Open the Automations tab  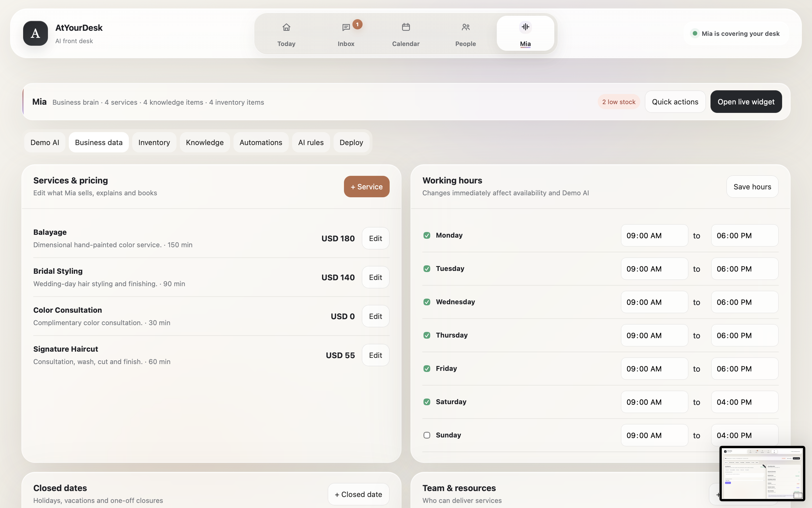(261, 142)
